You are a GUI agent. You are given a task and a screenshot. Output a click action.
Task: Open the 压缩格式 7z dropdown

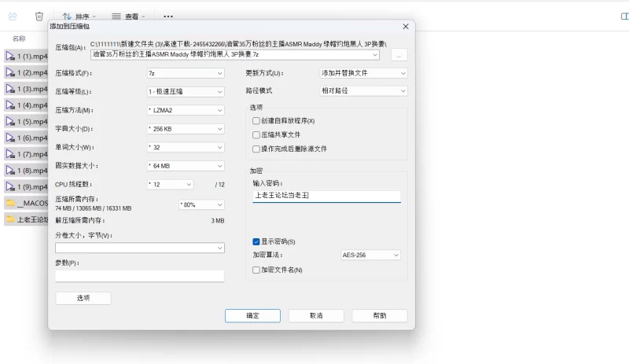186,73
